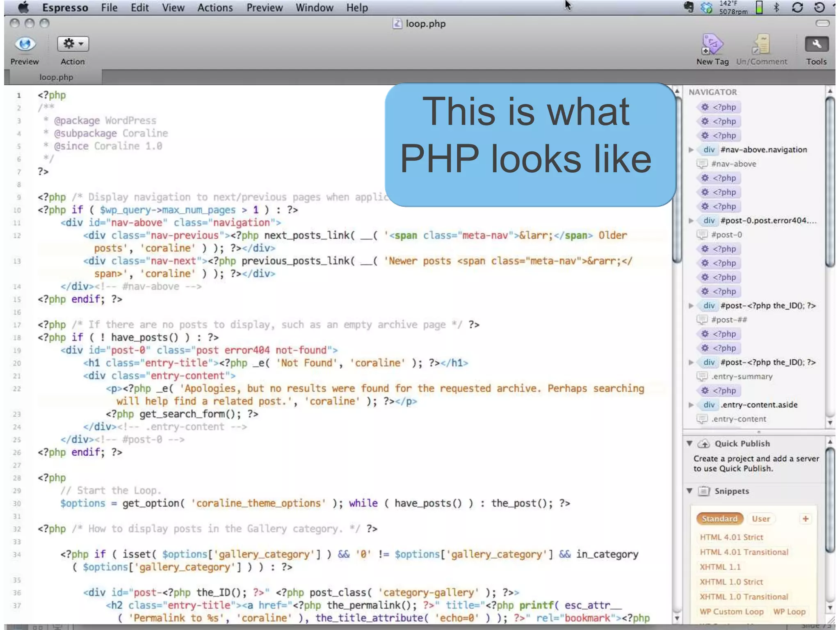This screenshot has height=630, width=840.
Task: Open the View menu
Action: pos(173,7)
